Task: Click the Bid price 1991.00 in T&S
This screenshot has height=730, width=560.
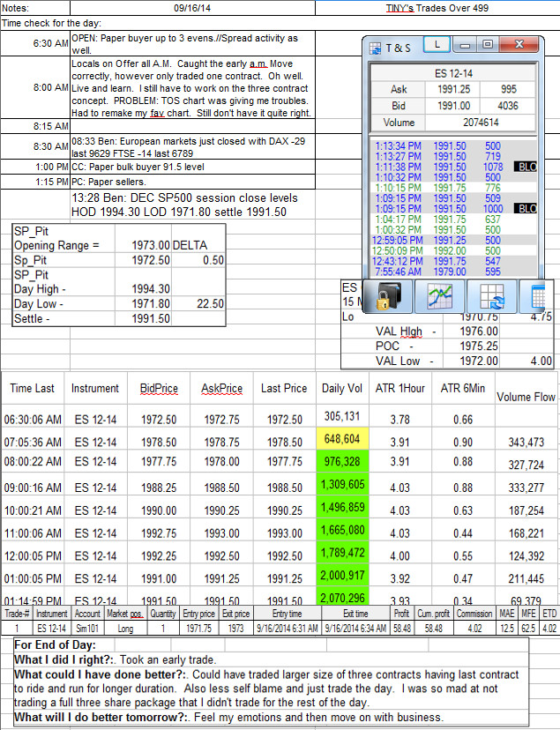Action: 453,106
